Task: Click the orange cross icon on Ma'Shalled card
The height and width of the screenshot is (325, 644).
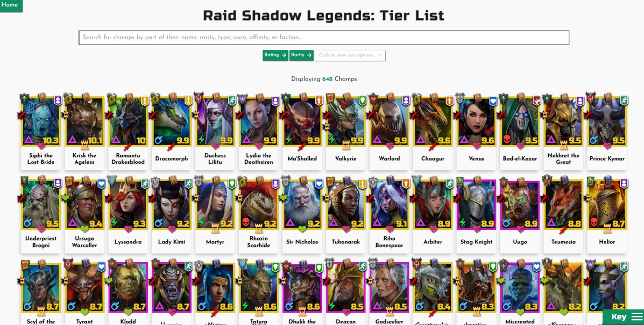Action: pyautogui.click(x=319, y=100)
